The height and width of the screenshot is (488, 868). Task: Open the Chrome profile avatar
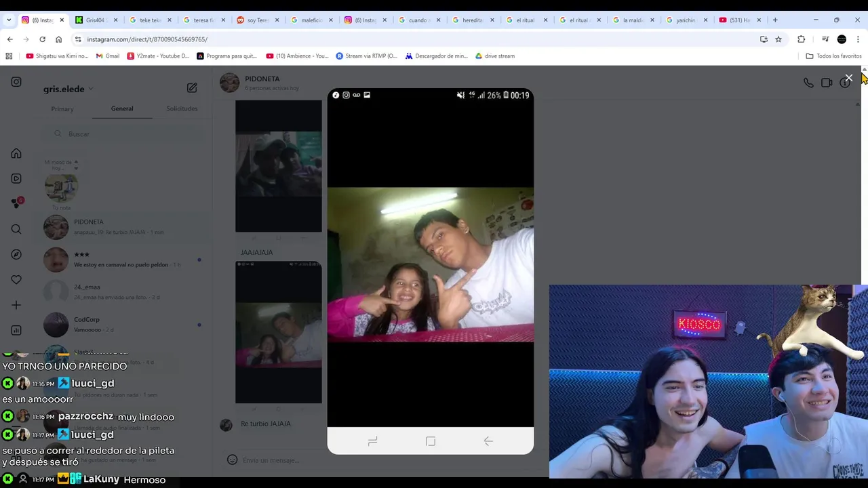click(x=842, y=39)
